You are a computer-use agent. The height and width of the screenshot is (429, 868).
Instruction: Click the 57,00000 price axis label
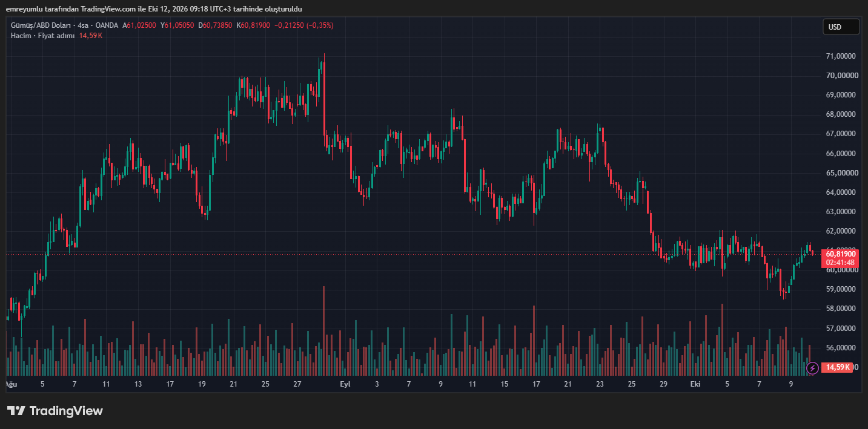click(840, 329)
